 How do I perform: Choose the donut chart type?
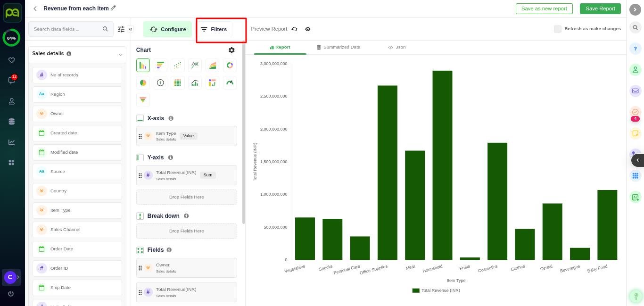pos(230,66)
